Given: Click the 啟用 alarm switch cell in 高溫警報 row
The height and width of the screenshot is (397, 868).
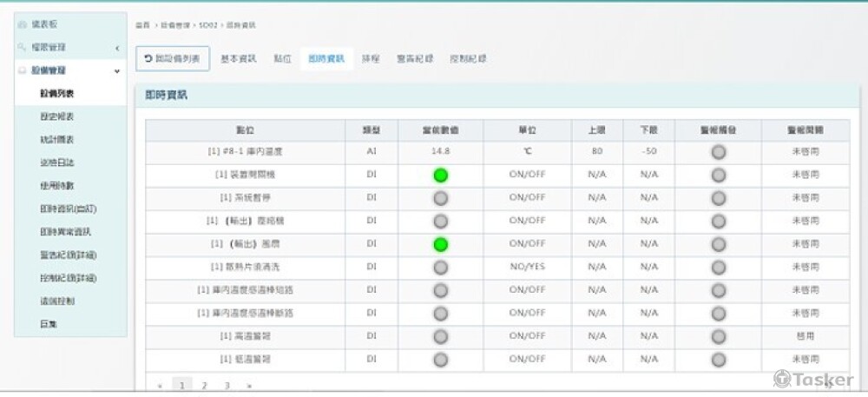Looking at the screenshot, I should (x=806, y=336).
